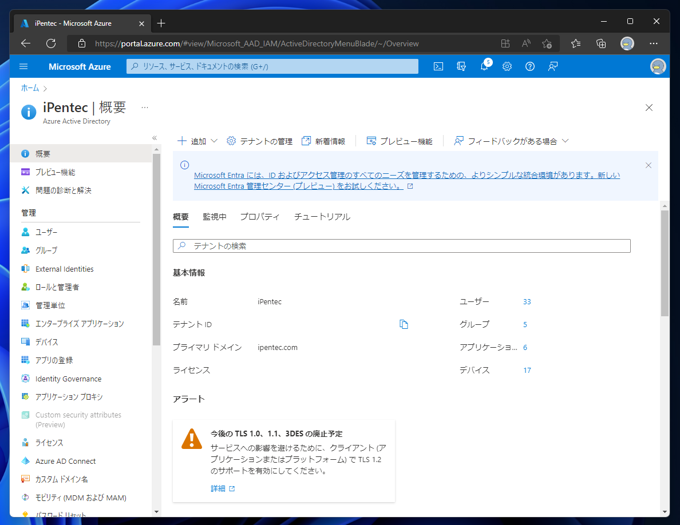Switch to the 監視中 tab
This screenshot has width=680, height=525.
coord(214,217)
